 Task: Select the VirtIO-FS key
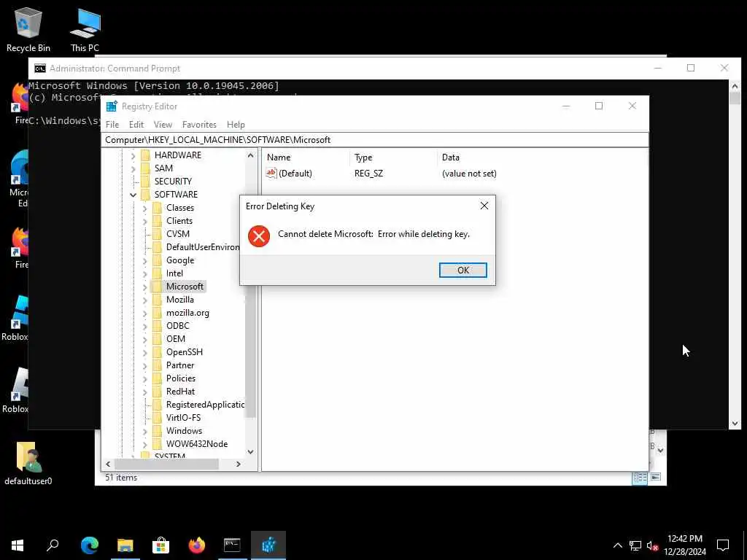[183, 417]
